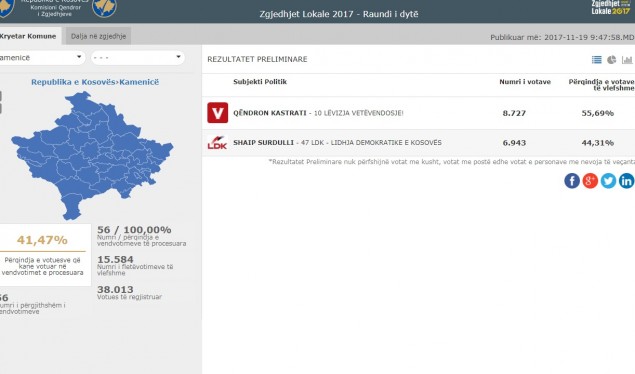
Task: Click the Zgjedhjet Lokale 2017 logo
Action: pyautogui.click(x=611, y=8)
